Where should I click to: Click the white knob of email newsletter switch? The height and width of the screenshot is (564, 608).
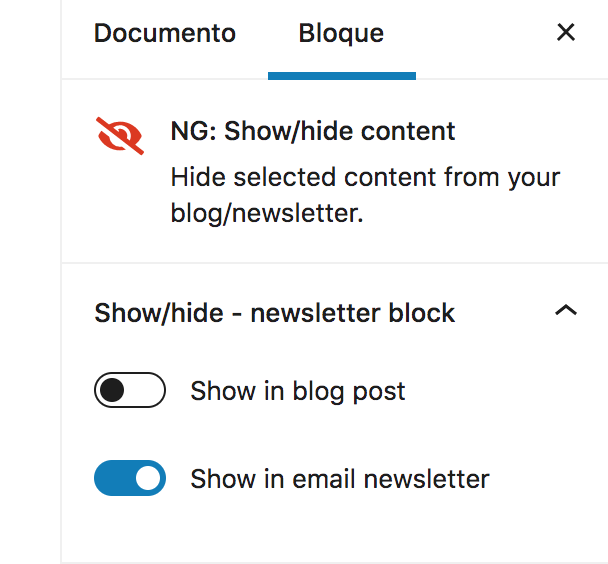[x=148, y=478]
